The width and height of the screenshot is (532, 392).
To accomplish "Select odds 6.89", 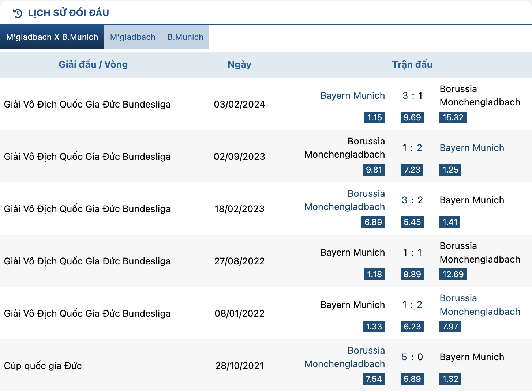I will tap(373, 222).
